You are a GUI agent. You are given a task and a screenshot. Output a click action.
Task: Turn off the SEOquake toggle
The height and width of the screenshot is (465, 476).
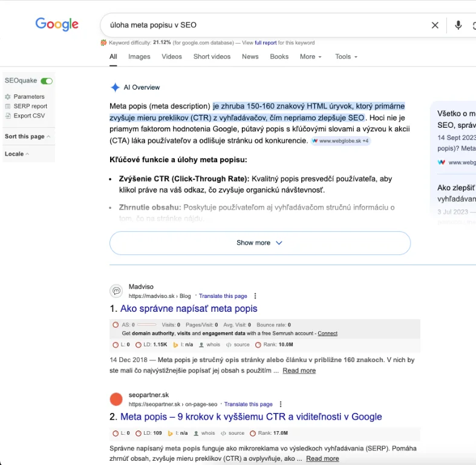click(x=47, y=81)
